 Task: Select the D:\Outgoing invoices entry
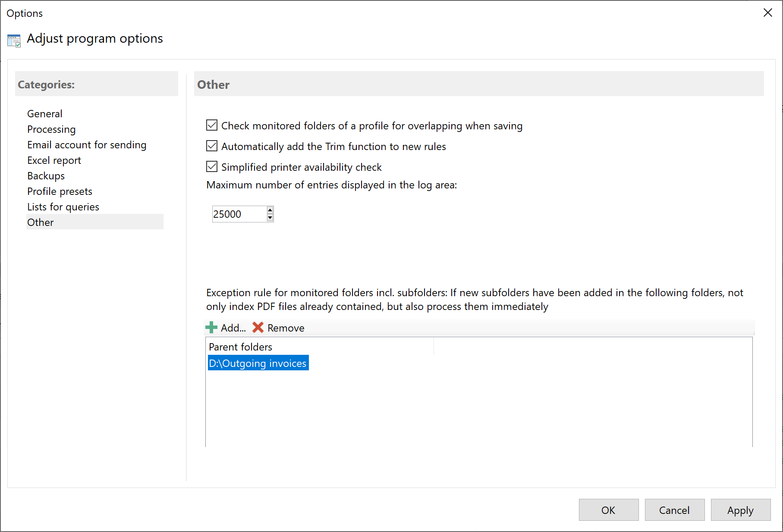click(x=258, y=363)
